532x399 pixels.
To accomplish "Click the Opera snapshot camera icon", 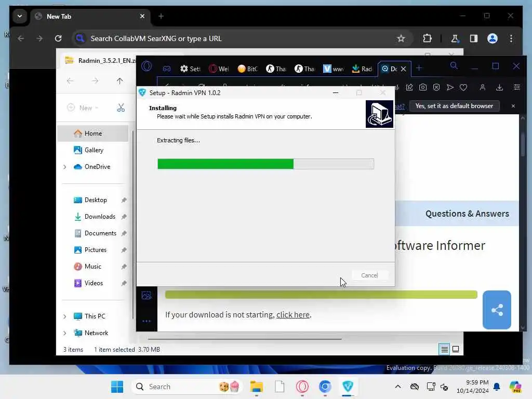I will [x=423, y=87].
